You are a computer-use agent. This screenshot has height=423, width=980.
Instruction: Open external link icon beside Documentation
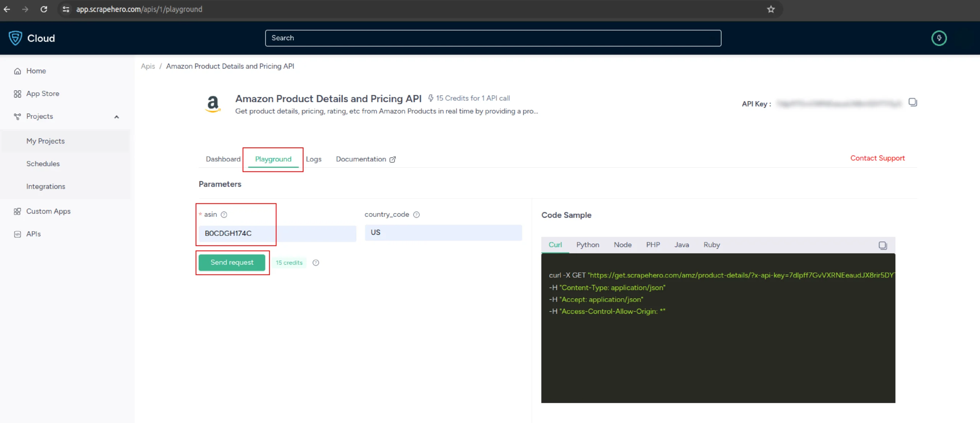click(392, 159)
